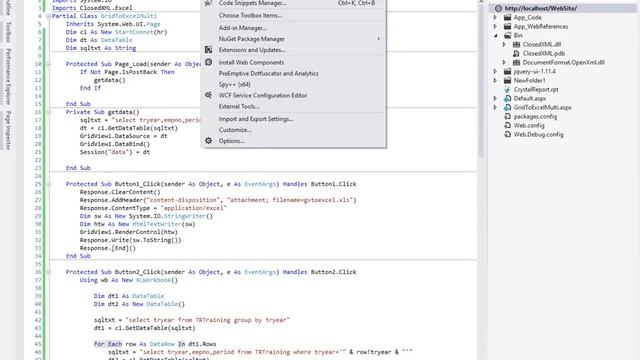Click the WCF Service Configuration icon

tap(209, 95)
